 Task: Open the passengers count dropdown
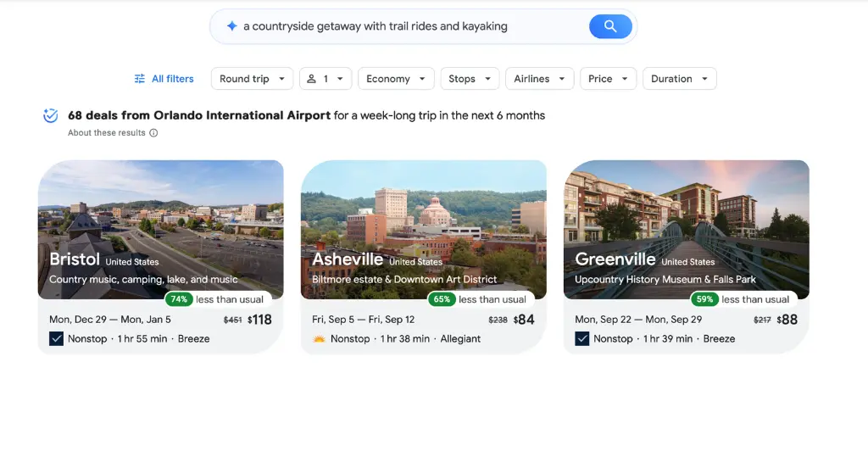coord(325,79)
